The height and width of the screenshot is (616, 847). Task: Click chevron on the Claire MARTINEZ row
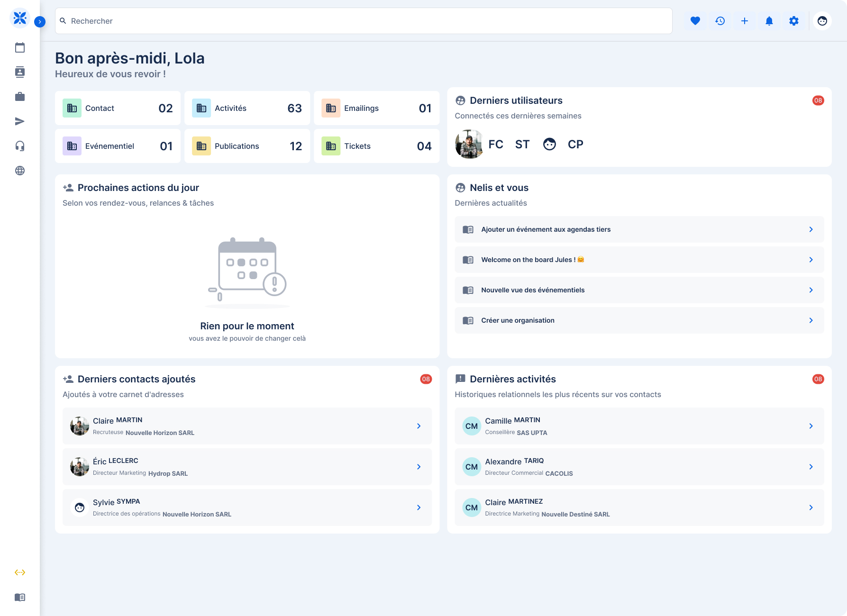tap(811, 507)
